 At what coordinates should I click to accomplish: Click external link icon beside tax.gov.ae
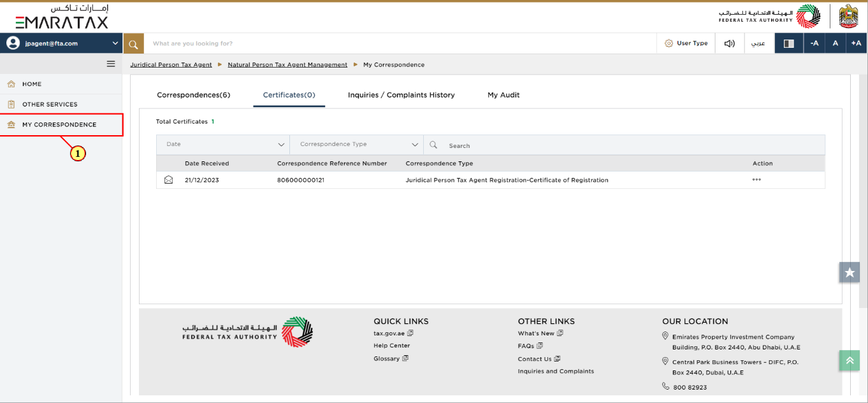410,333
